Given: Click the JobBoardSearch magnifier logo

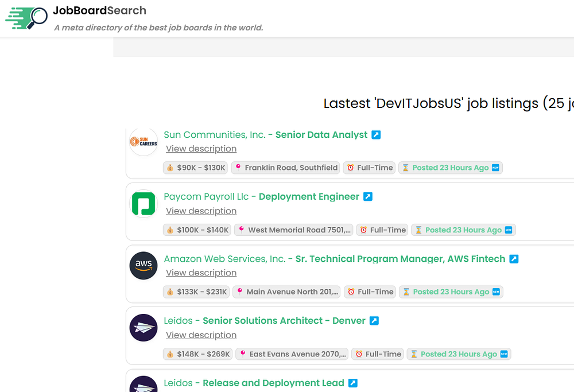Looking at the screenshot, I should coord(27,18).
